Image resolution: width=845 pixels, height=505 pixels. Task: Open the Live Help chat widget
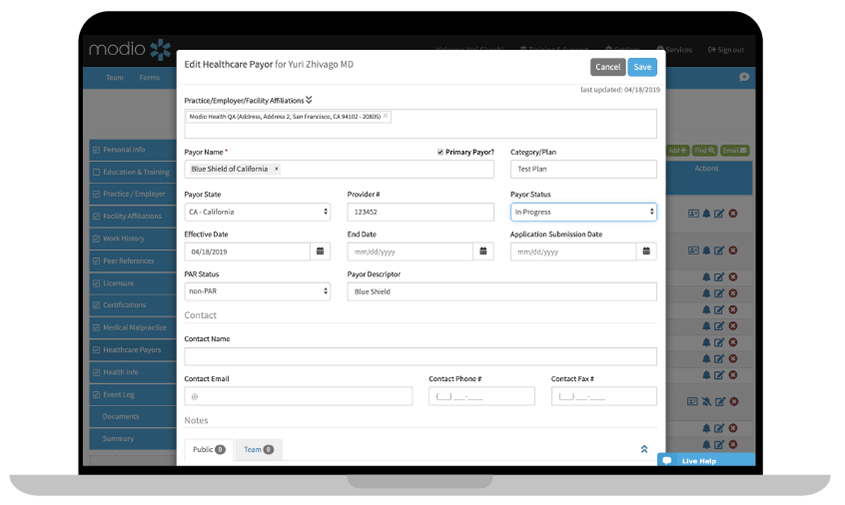[x=706, y=460]
